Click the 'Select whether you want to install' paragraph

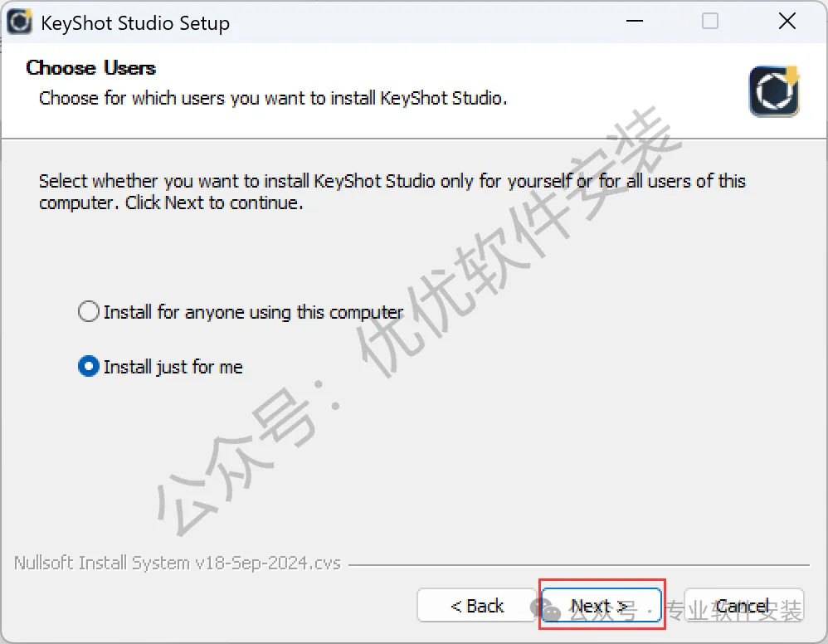tap(392, 192)
